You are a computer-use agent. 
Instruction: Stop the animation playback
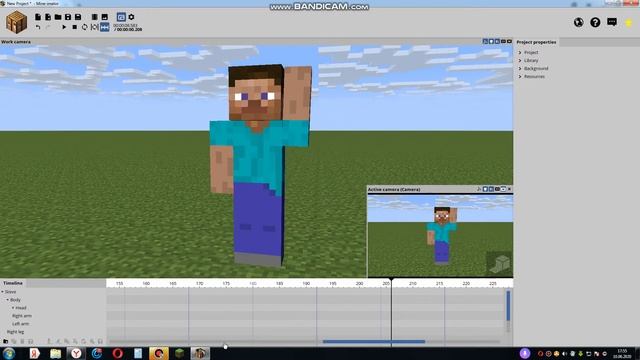pos(74,27)
